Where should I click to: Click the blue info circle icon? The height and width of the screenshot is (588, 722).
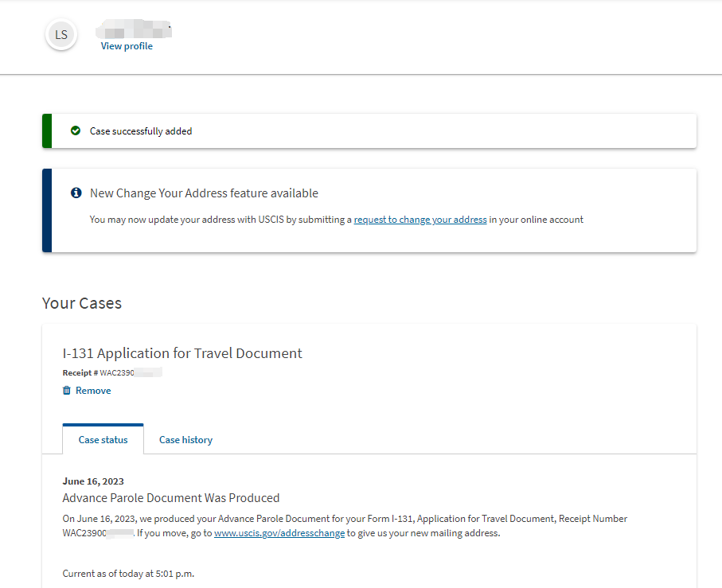click(76, 193)
